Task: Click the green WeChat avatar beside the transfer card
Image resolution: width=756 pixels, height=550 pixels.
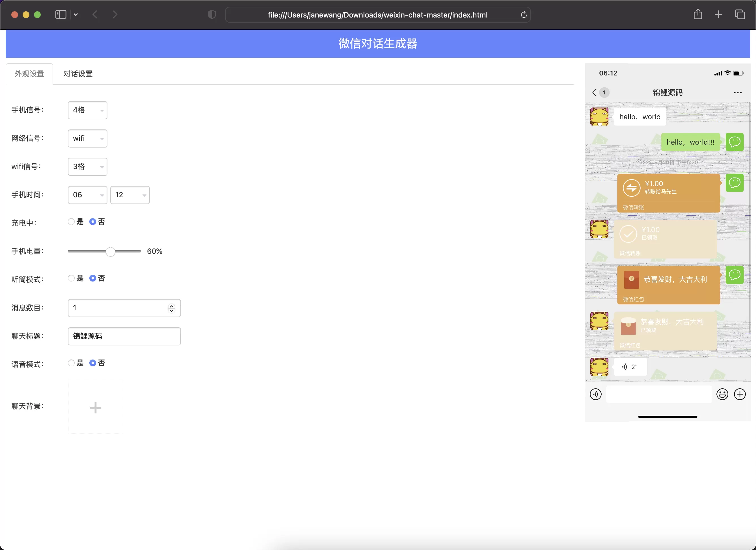Action: tap(735, 183)
